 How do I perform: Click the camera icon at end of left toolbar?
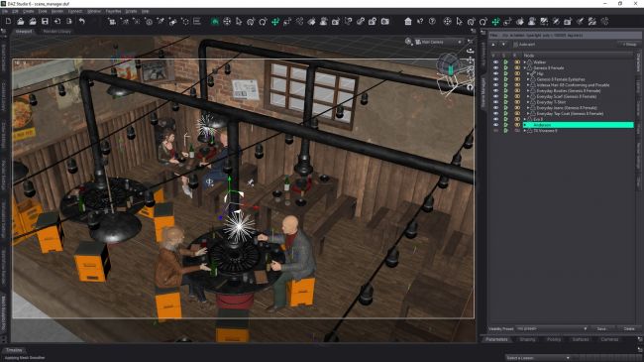(384, 22)
